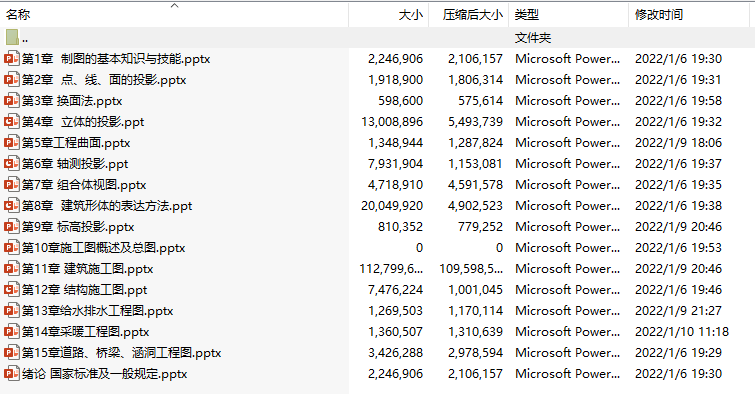Click the file icon beside 第3章 换面法.pptx
Viewport: 755px width, 394px height.
pos(12,101)
